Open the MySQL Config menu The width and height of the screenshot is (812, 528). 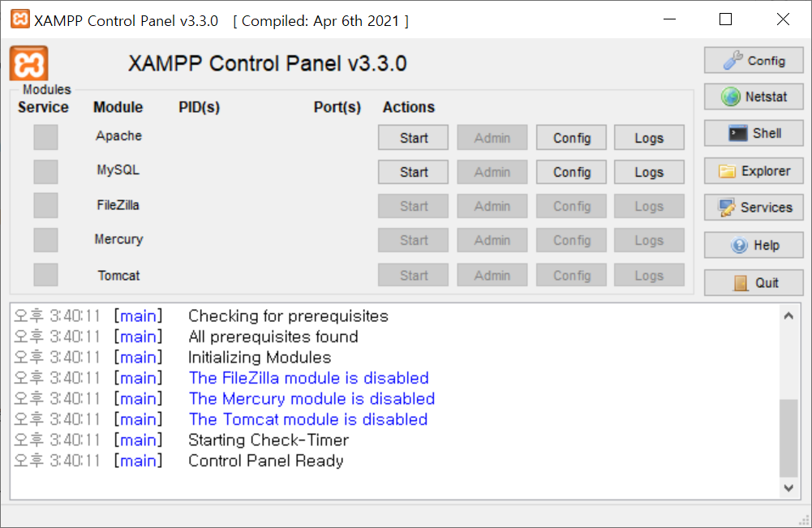coord(571,172)
